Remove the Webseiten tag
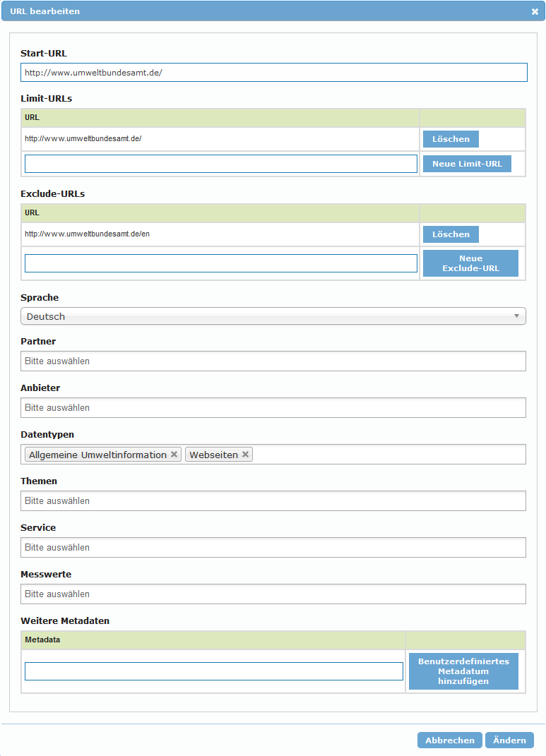 click(245, 455)
